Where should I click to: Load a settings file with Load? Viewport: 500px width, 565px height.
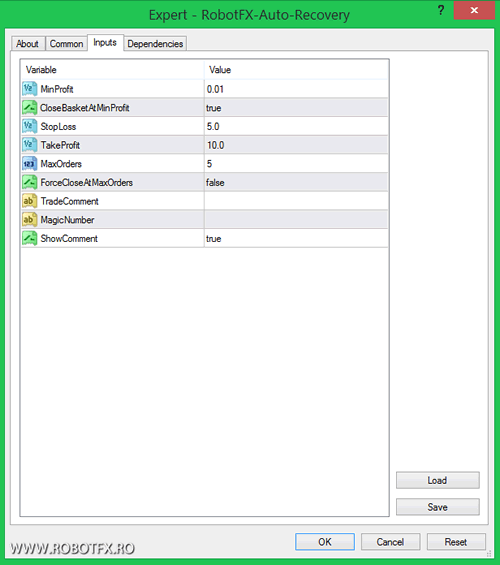pyautogui.click(x=438, y=480)
